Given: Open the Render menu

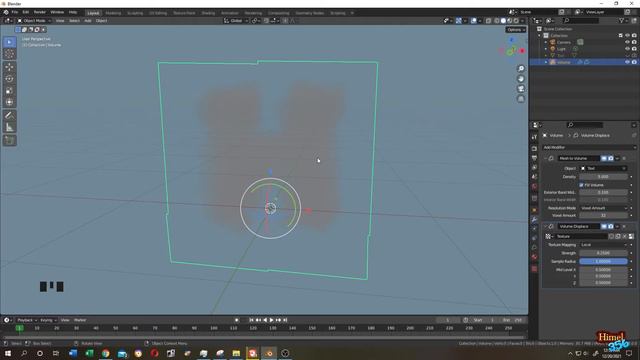Looking at the screenshot, I should pyautogui.click(x=40, y=12).
